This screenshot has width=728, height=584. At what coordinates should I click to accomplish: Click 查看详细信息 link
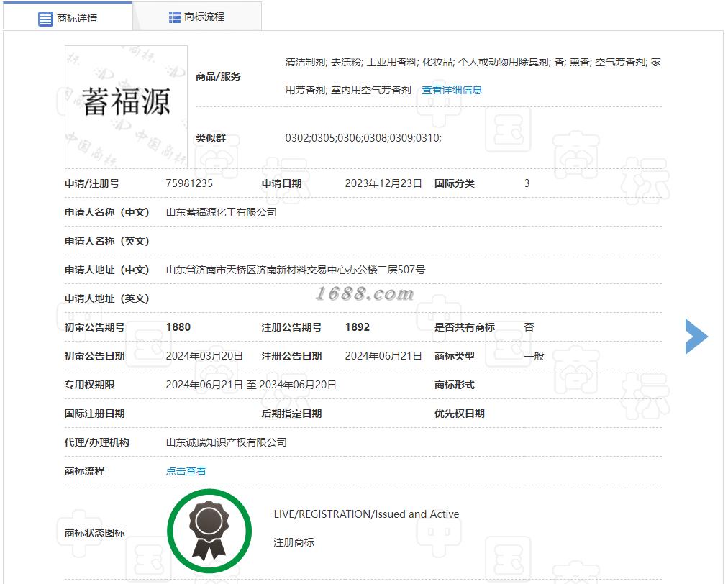pyautogui.click(x=452, y=90)
